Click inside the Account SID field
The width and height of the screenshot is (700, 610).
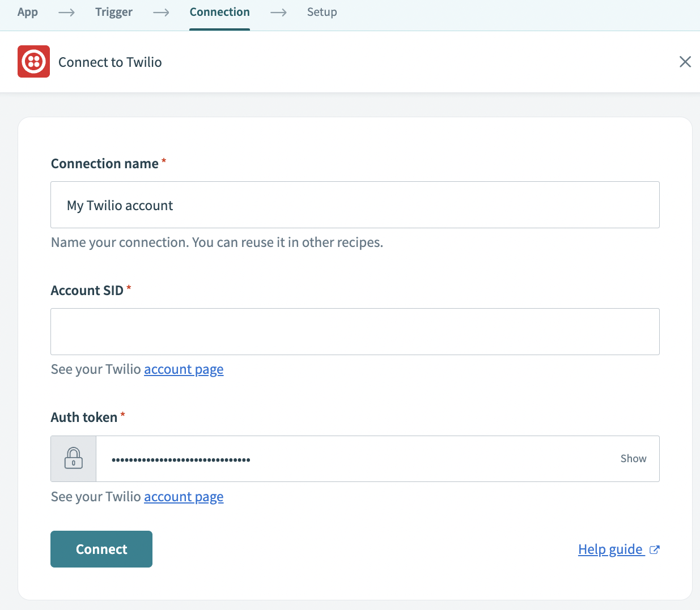point(355,331)
